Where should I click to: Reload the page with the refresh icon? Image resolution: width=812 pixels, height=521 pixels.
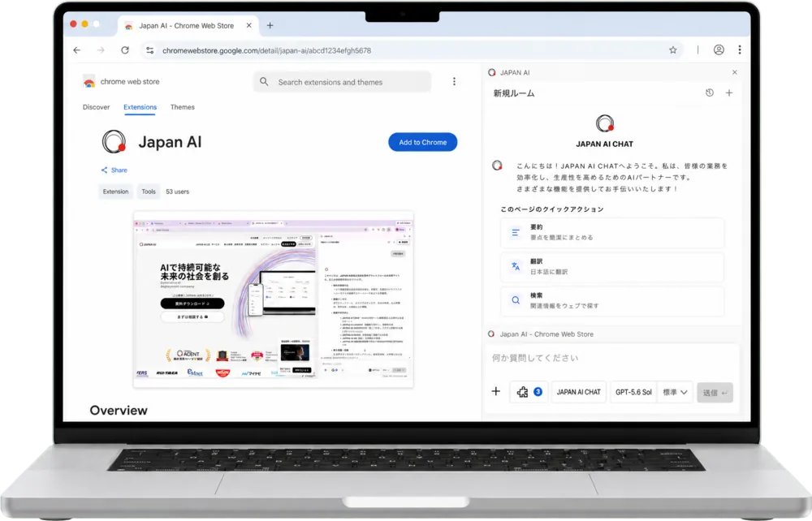pos(125,50)
